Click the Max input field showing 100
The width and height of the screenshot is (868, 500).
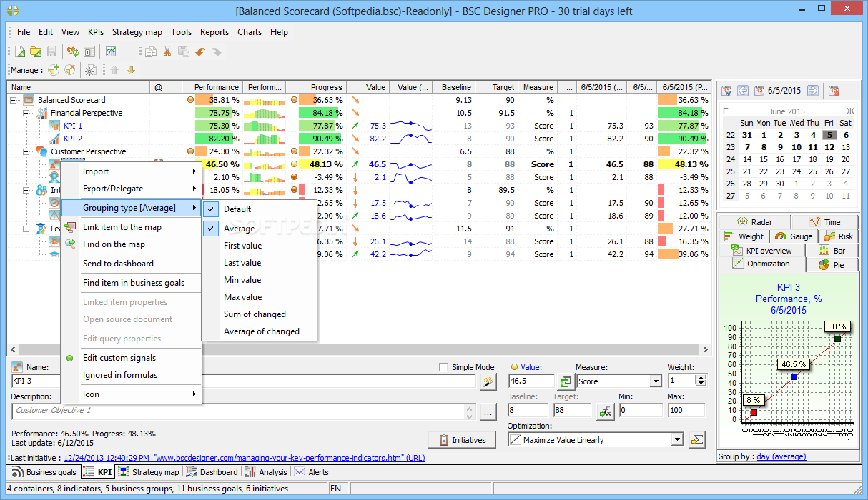(686, 411)
